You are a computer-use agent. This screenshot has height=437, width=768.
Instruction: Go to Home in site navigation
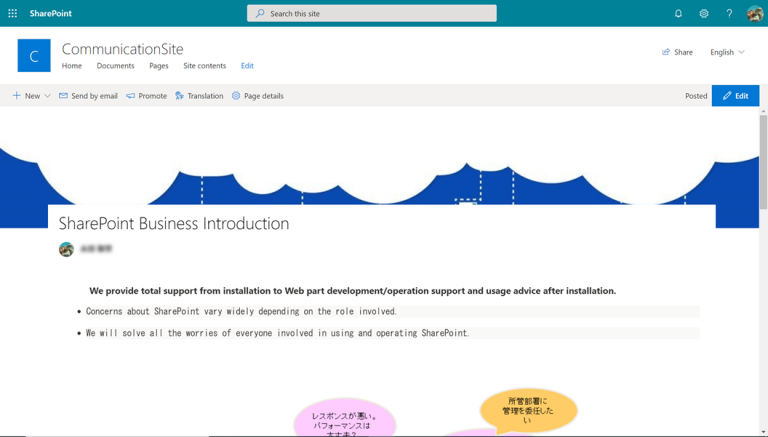pyautogui.click(x=72, y=66)
